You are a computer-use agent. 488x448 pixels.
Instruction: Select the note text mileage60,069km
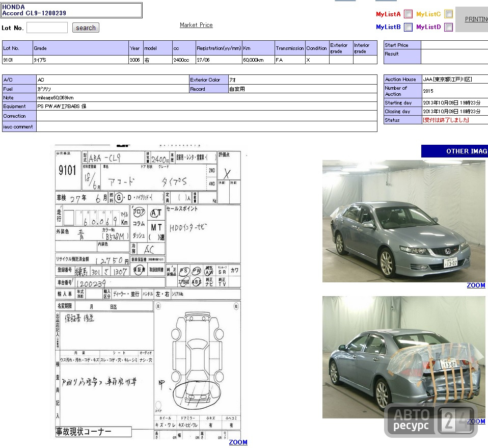[x=56, y=98]
